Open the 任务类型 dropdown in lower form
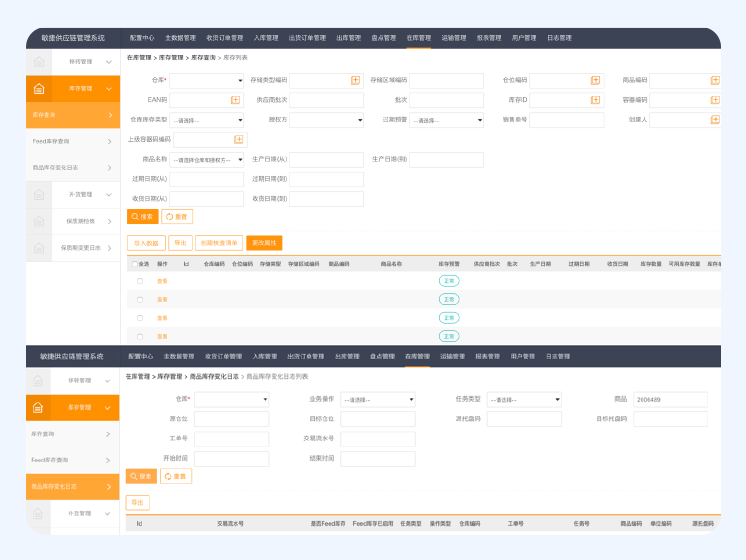This screenshot has height=560, width=746. click(524, 399)
